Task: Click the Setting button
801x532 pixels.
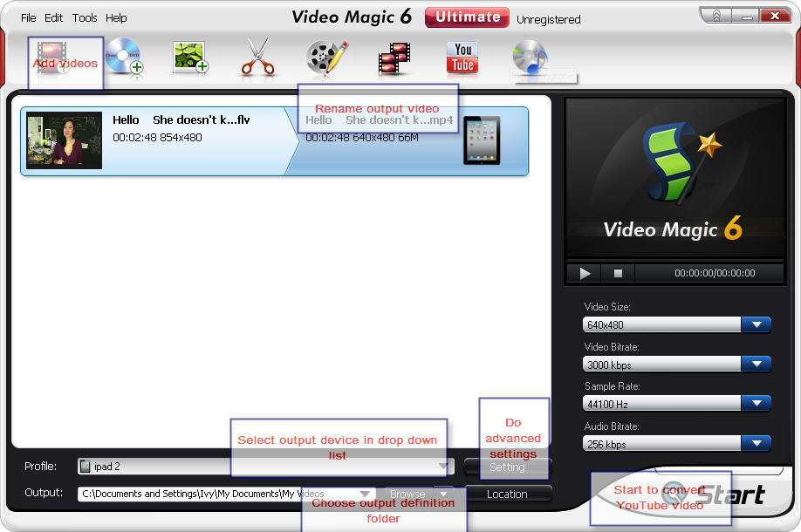Action: click(x=507, y=467)
